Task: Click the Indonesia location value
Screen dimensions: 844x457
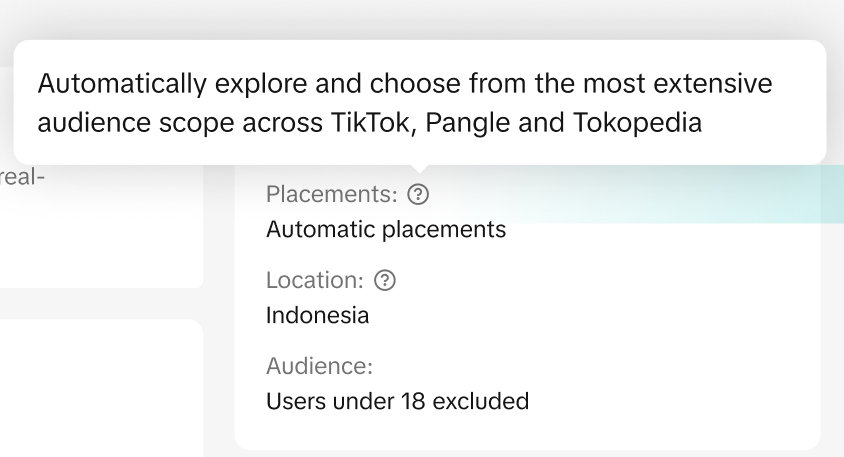Action: pos(317,316)
